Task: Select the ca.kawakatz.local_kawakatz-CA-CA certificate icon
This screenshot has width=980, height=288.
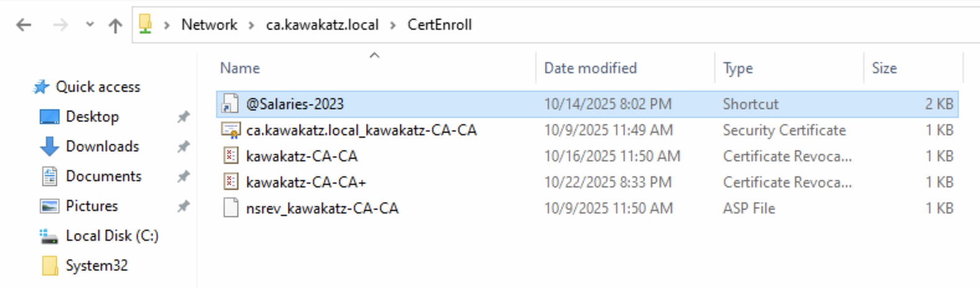Action: [x=230, y=130]
